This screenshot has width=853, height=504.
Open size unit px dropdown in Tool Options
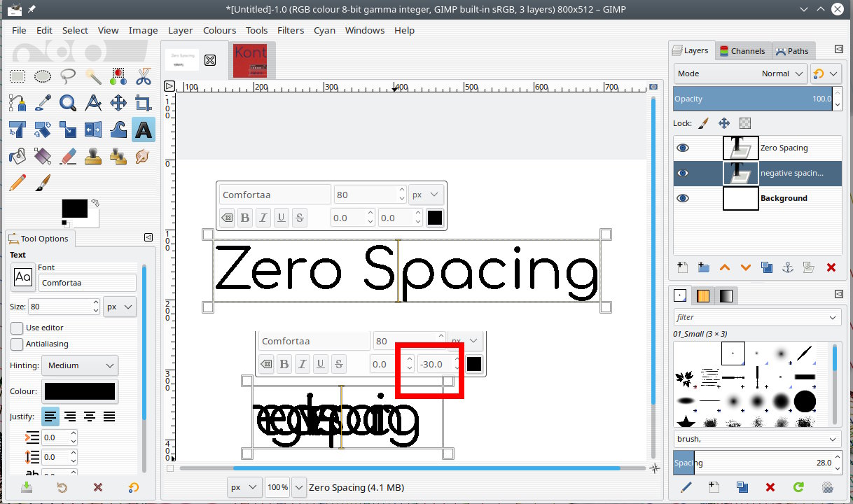120,307
